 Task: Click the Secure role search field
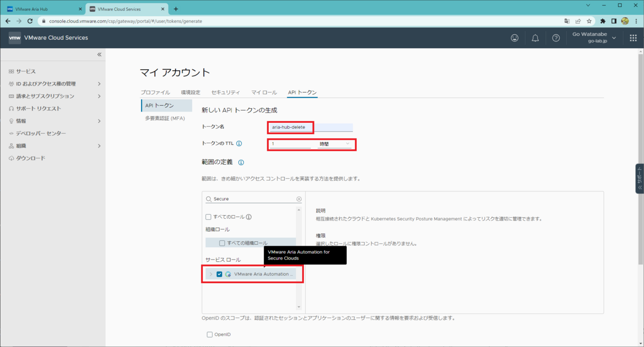click(x=254, y=199)
